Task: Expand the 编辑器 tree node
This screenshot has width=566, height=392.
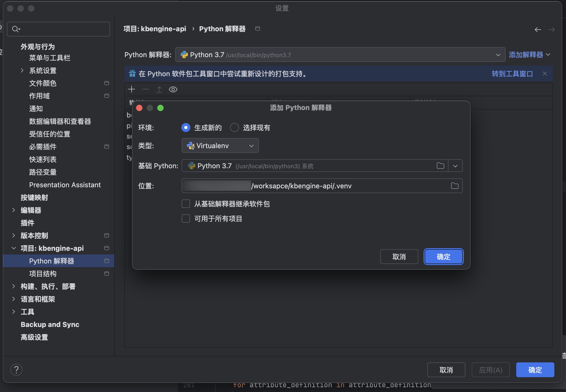Action: 14,210
